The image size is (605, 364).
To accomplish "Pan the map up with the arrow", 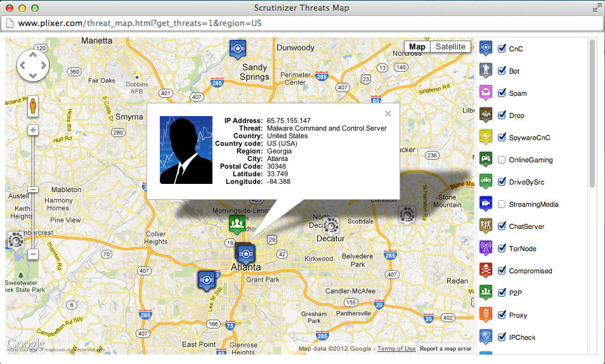I will [33, 55].
